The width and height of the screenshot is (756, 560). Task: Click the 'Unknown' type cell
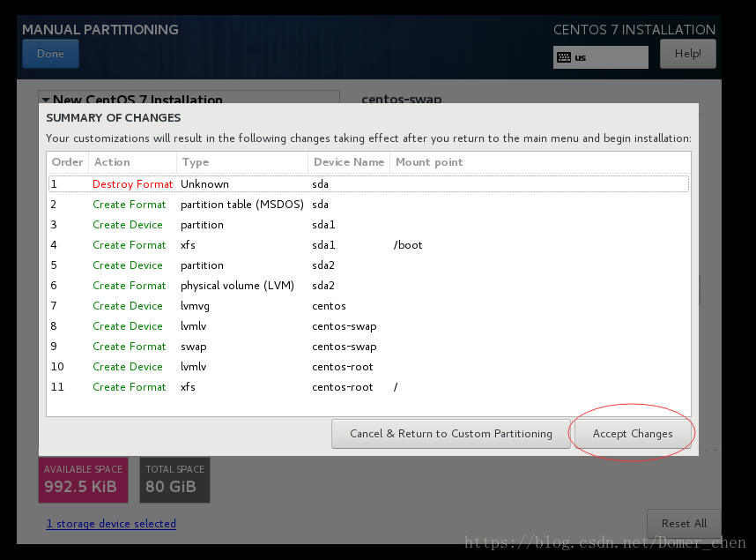point(204,184)
